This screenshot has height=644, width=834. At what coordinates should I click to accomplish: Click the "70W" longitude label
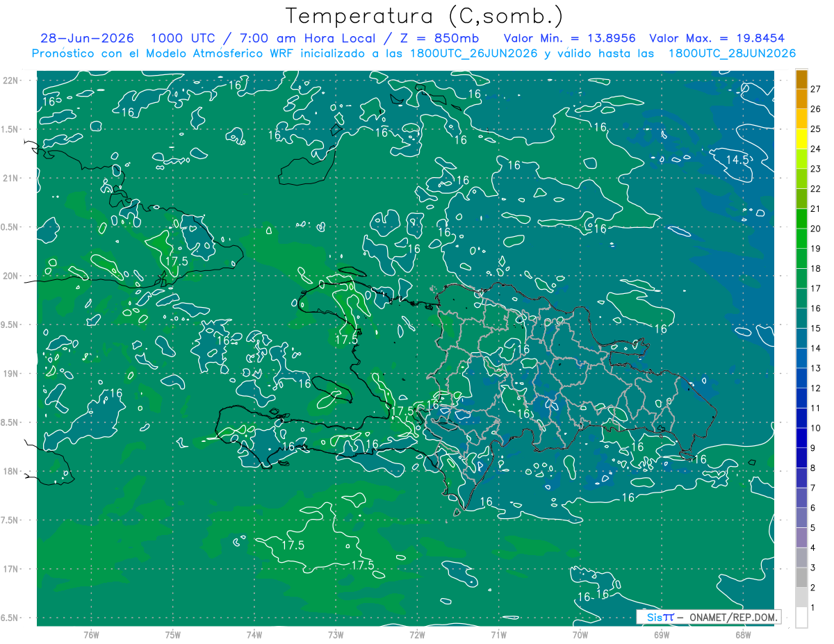tap(580, 634)
